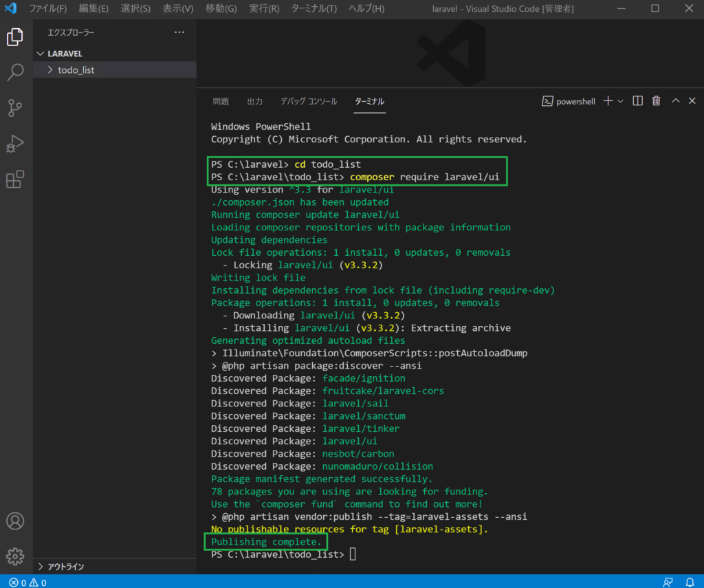This screenshot has width=704, height=588.
Task: Open the 選択(S) menu
Action: [135, 8]
